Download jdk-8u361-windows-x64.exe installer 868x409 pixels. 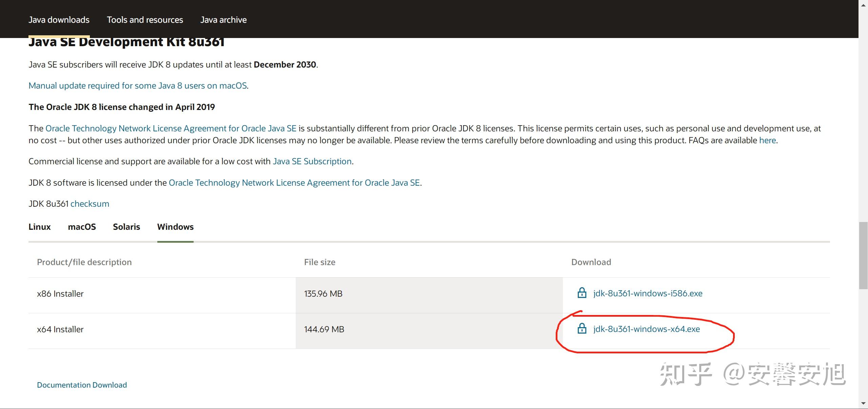pos(646,329)
